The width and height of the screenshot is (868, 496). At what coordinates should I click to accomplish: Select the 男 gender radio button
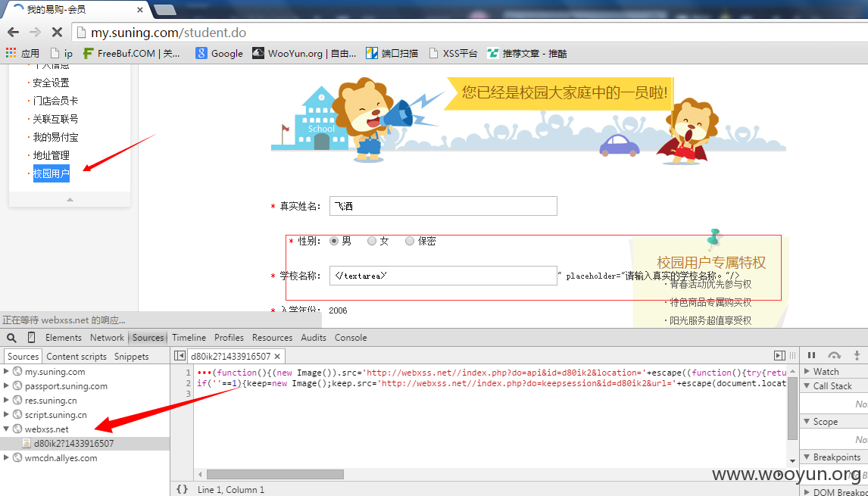334,241
